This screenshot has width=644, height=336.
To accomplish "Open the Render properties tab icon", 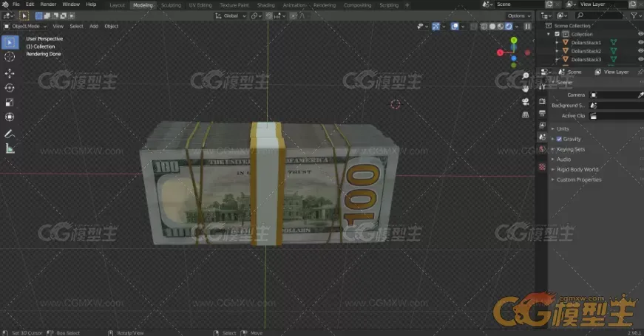I will pyautogui.click(x=542, y=101).
